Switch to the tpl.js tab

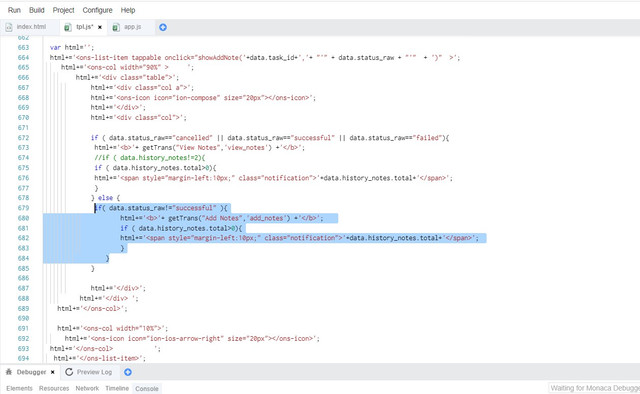[x=84, y=27]
